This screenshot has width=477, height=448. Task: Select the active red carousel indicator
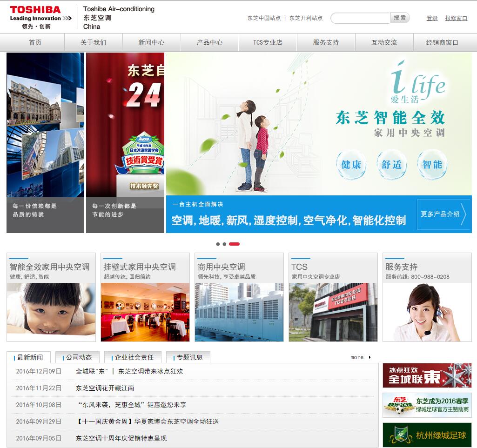(234, 244)
